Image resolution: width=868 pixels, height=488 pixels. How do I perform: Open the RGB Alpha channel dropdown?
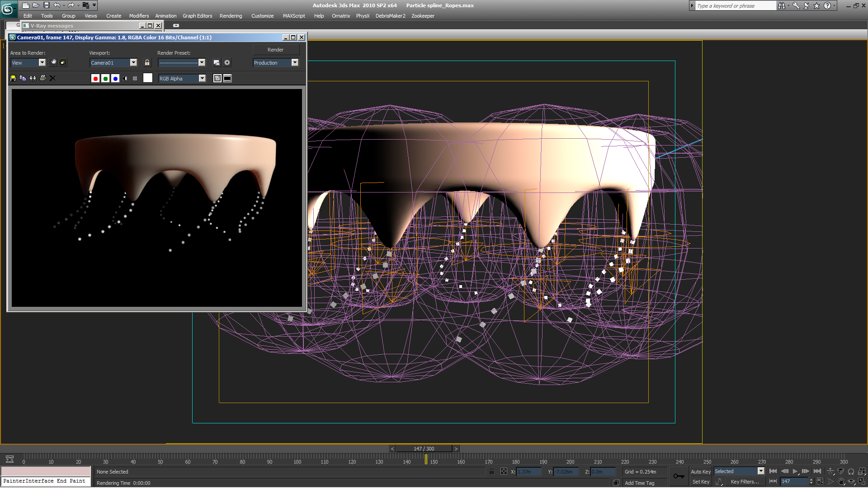tap(202, 79)
